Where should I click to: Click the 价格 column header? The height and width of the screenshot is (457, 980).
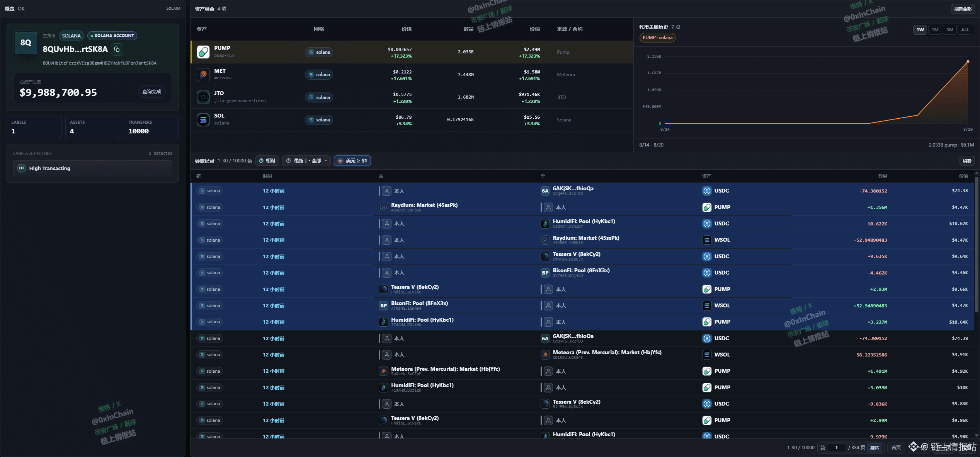point(407,29)
